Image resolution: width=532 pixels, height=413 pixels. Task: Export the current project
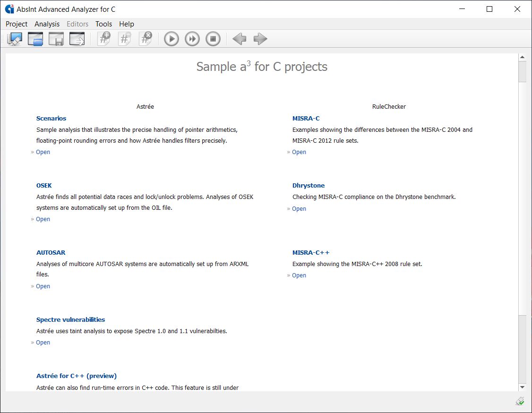(x=77, y=39)
